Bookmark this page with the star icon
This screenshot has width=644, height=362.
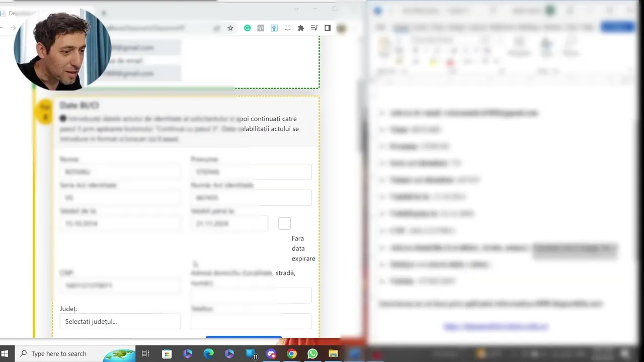230,28
